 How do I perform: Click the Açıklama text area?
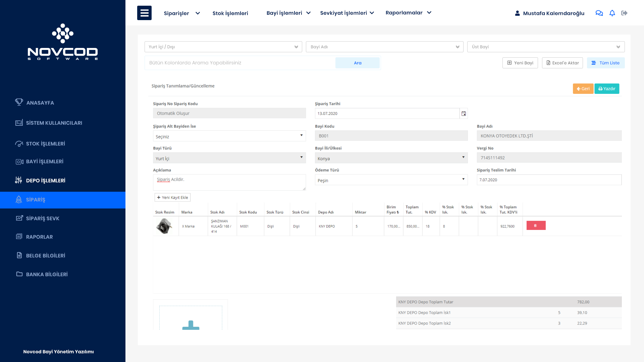(x=229, y=182)
